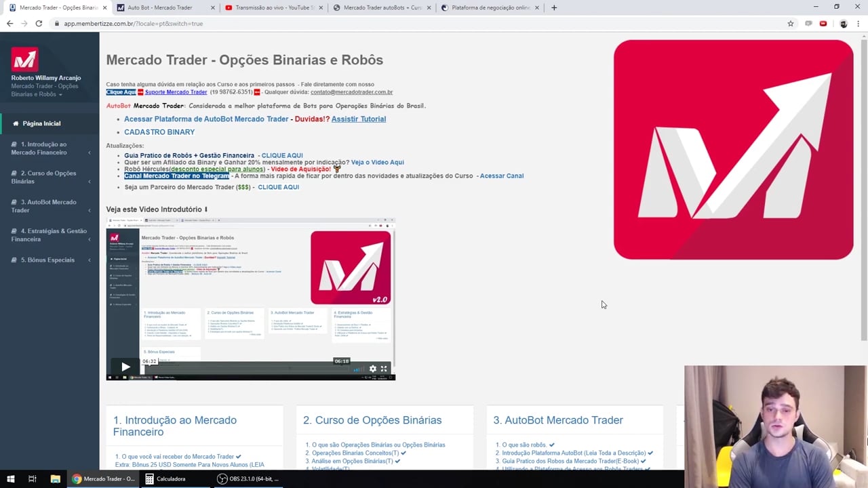Viewport: 868px width, 488px height.
Task: Open the Chrome profile avatar
Action: [x=844, y=24]
